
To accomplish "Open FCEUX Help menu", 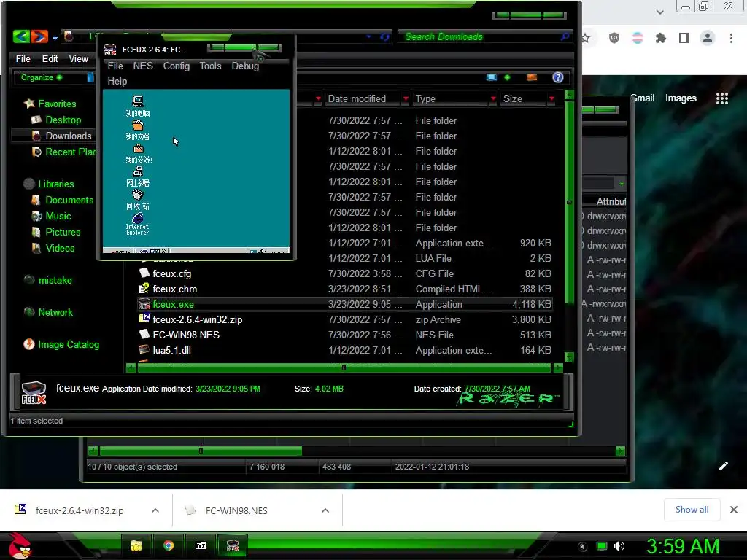I will click(x=117, y=81).
